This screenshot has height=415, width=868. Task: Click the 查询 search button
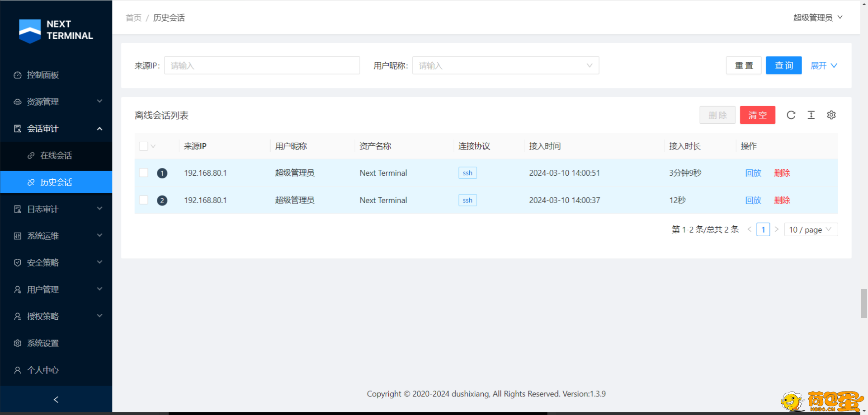tap(783, 65)
